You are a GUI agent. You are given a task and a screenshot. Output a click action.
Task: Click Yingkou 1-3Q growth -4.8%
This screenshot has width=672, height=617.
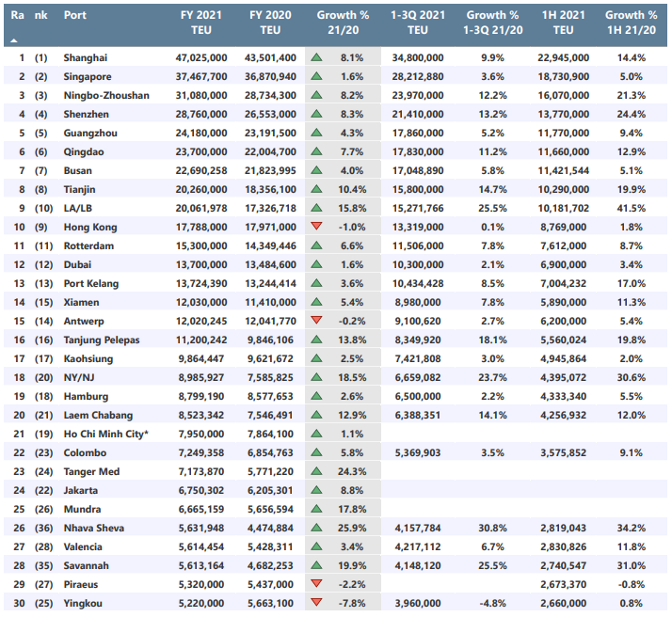[x=493, y=603]
